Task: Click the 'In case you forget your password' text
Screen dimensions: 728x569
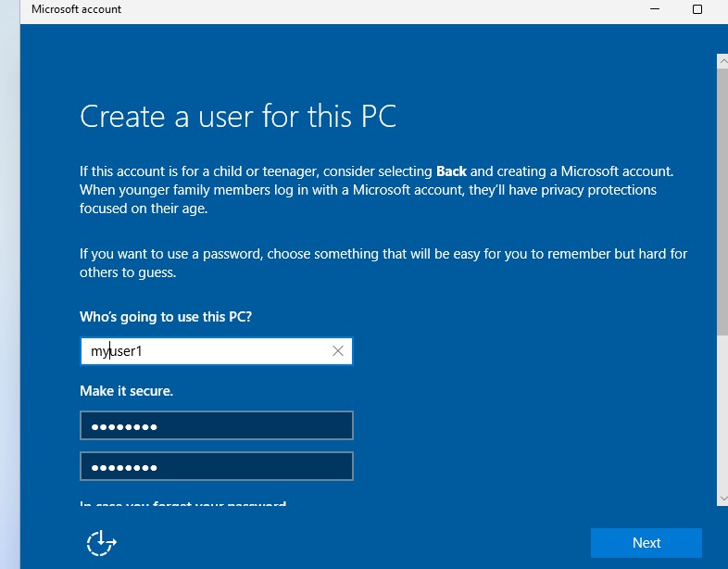Action: pos(182,505)
